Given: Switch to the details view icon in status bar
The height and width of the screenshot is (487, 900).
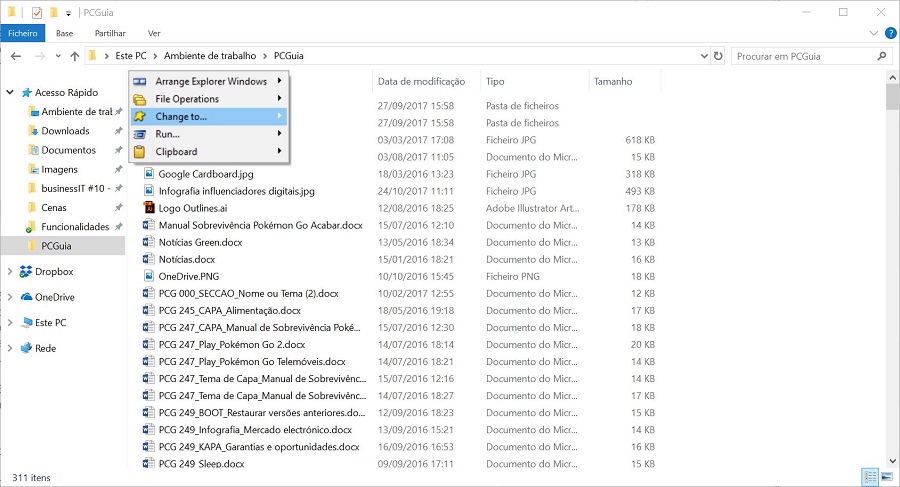Looking at the screenshot, I should pyautogui.click(x=869, y=477).
